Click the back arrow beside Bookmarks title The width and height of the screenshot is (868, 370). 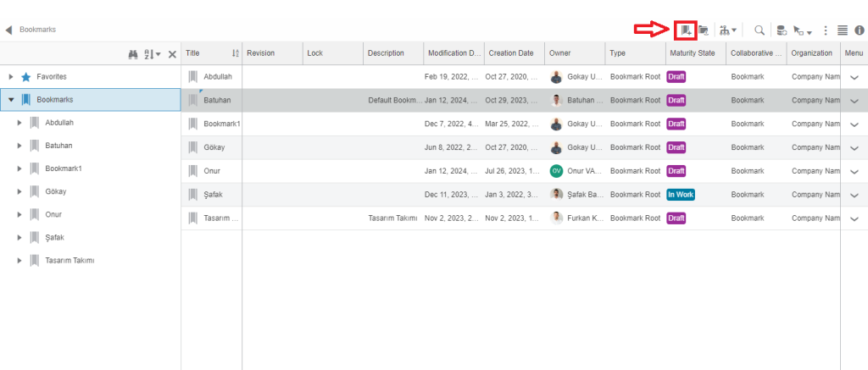click(9, 30)
